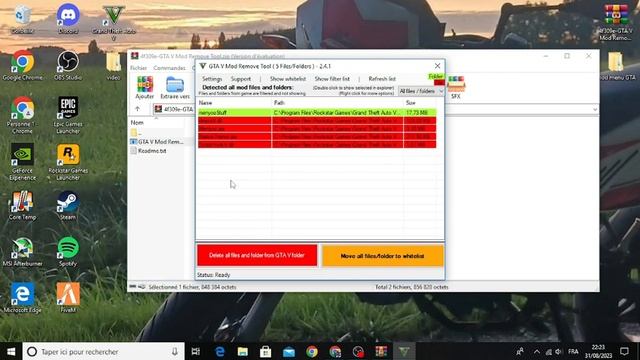
Task: Close the GTA V Mod Remove Tool window
Action: 437,66
